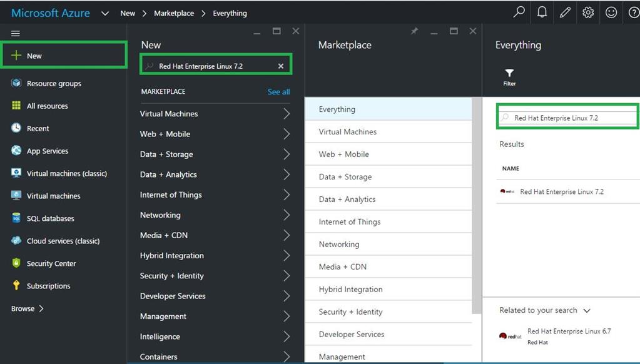640x364 pixels.
Task: Toggle the hamburger menu in sidebar
Action: coord(16,33)
